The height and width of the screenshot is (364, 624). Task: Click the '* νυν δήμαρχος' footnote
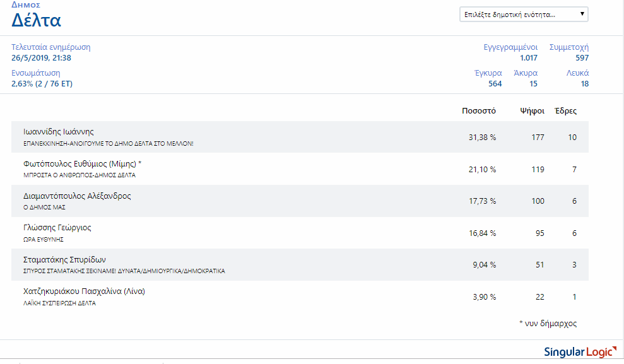click(548, 324)
